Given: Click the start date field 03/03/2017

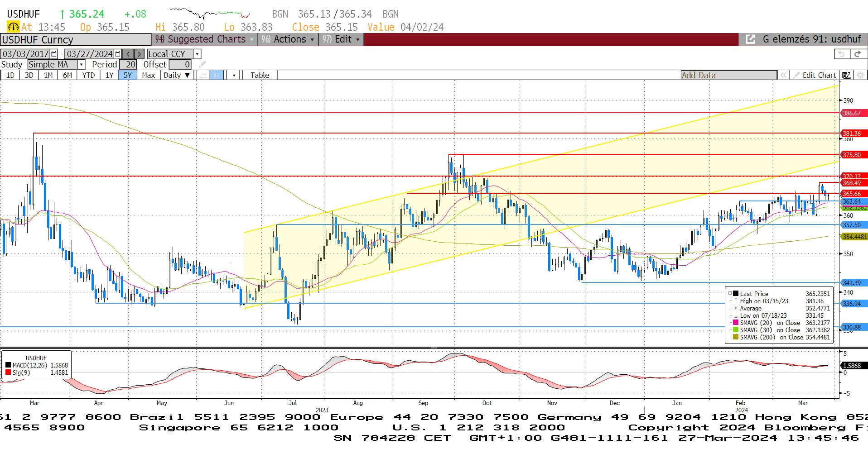Looking at the screenshot, I should (26, 54).
